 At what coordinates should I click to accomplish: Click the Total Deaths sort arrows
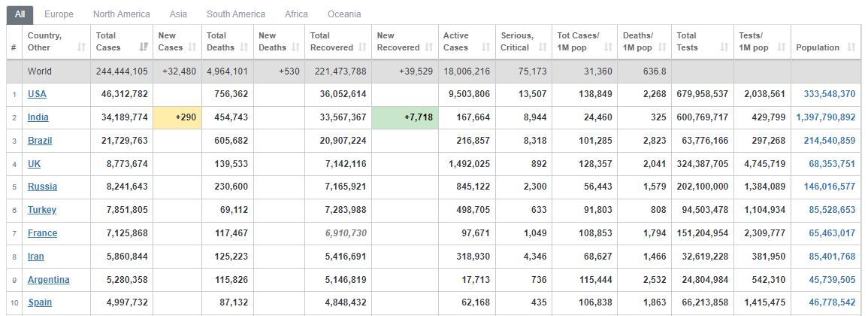click(x=244, y=47)
